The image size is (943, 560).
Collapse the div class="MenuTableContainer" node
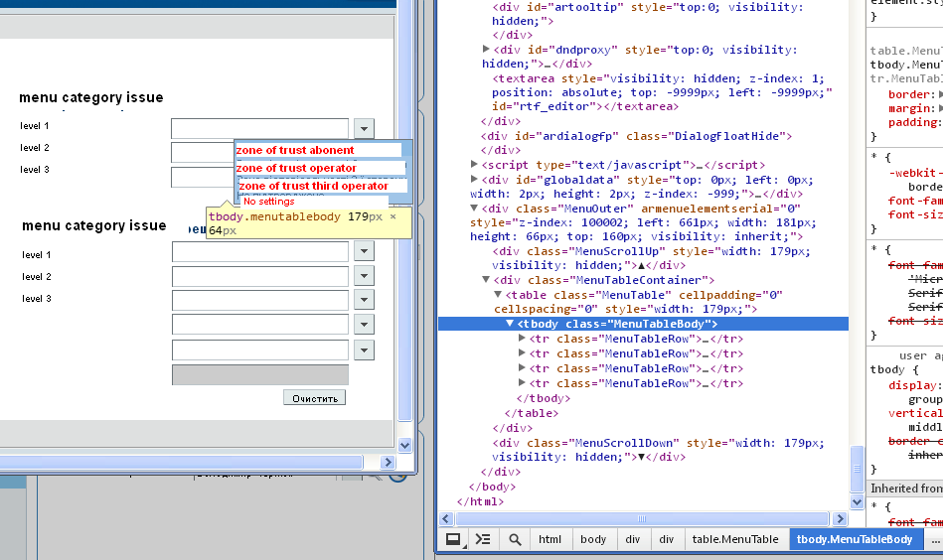click(x=486, y=279)
